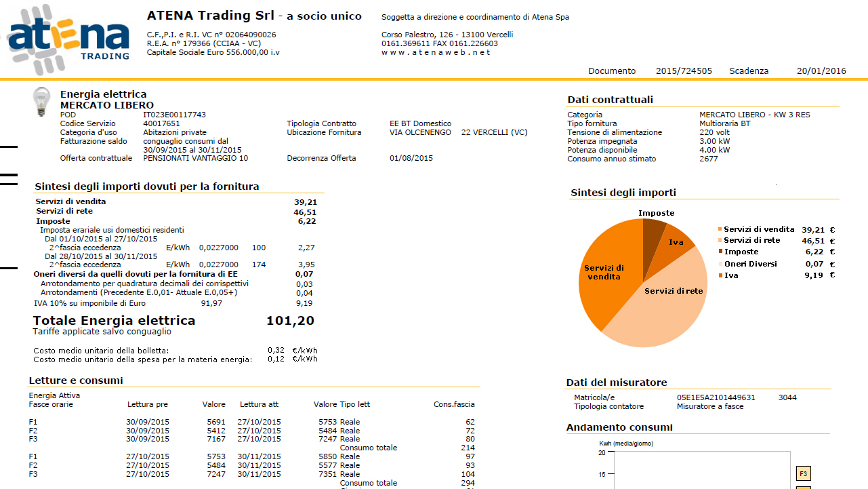Image resolution: width=868 pixels, height=489 pixels.
Task: Click meter serial 05E1E5A2101449631
Action: [x=716, y=397]
